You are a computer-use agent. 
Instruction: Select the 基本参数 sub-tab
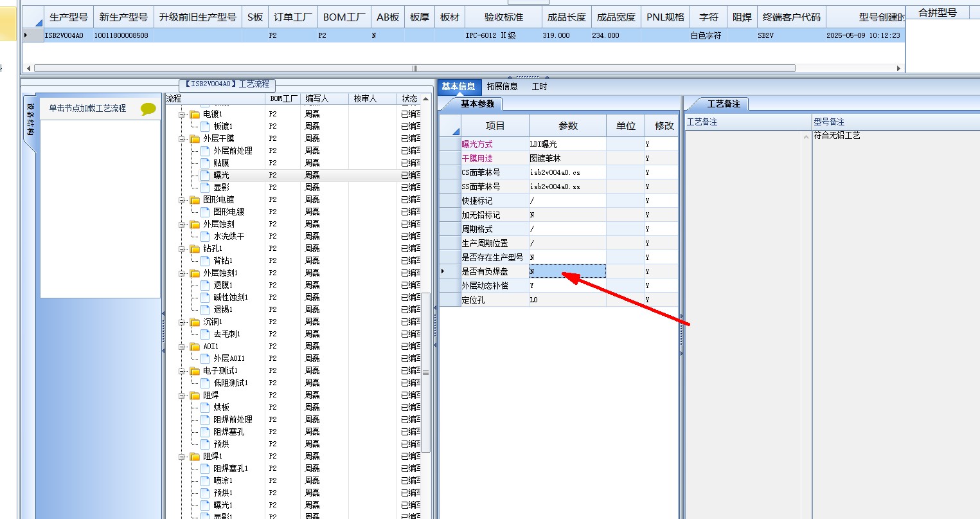pos(477,104)
